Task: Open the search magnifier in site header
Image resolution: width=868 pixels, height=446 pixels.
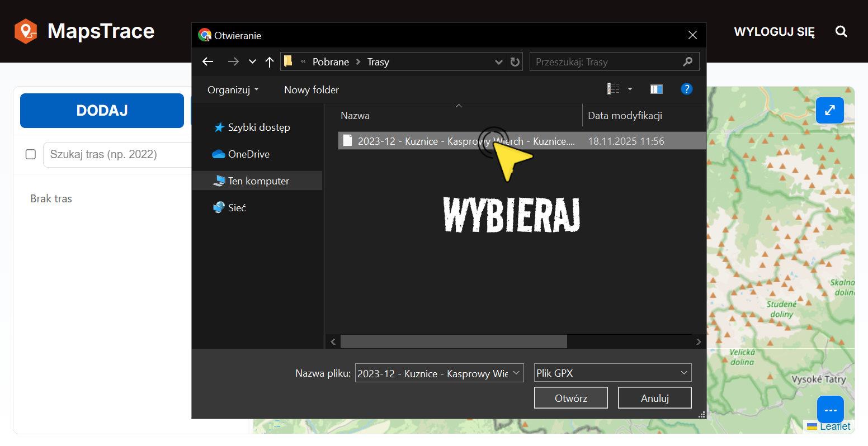Action: point(841,32)
